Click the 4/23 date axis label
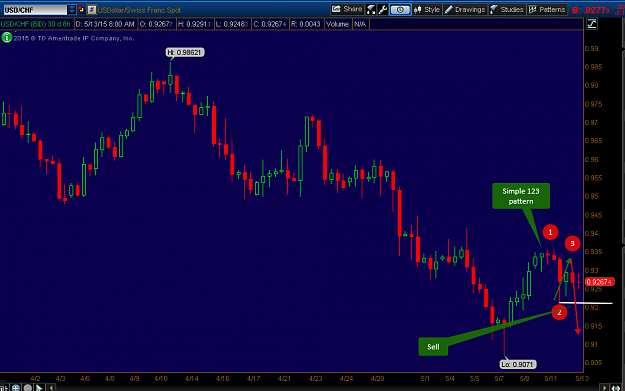This screenshot has height=391, width=625. (315, 378)
